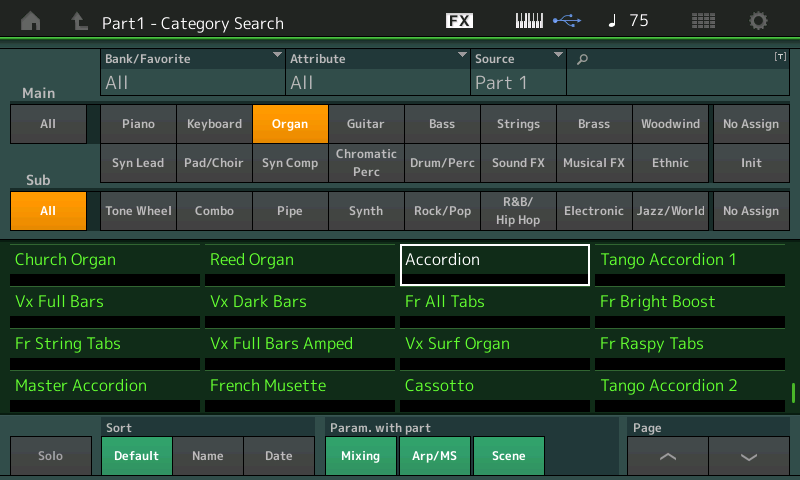Click the Init category button
Viewport: 800px width, 480px height.
coord(751,163)
